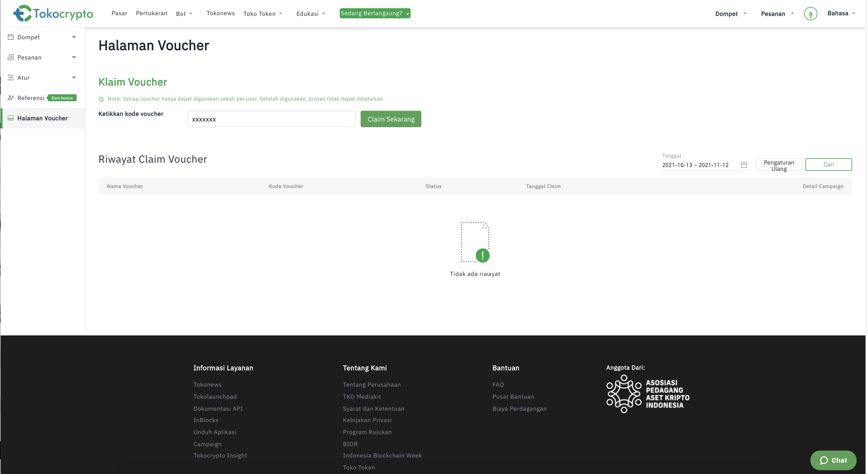The width and height of the screenshot is (868, 474).
Task: Open the InBlocks footer link
Action: click(206, 420)
